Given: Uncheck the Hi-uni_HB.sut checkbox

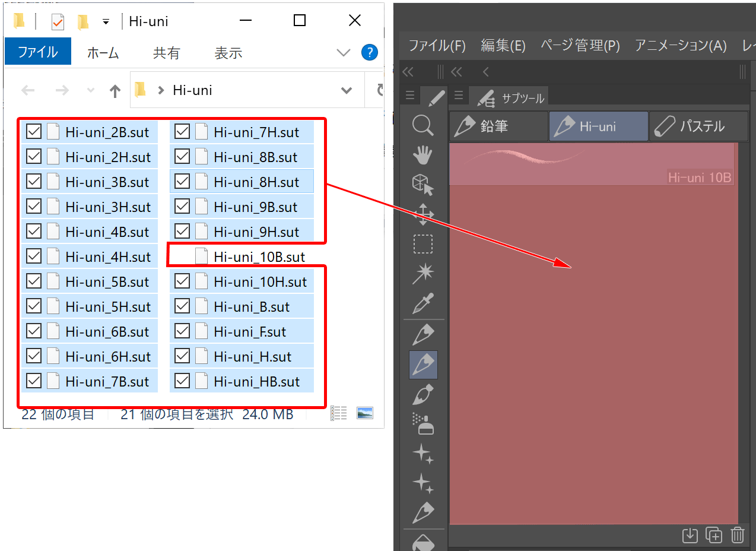Looking at the screenshot, I should [182, 381].
